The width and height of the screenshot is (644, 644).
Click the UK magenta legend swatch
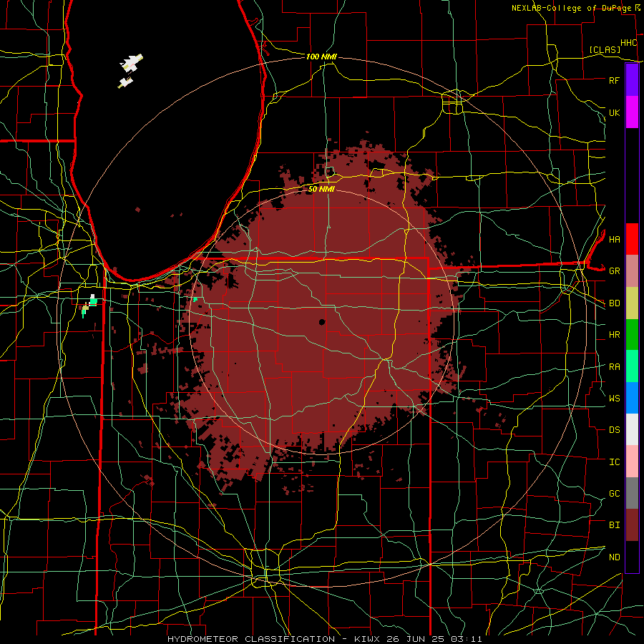632,112
